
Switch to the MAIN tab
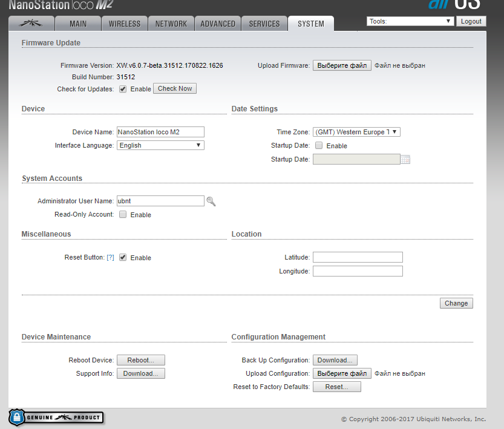pos(78,24)
